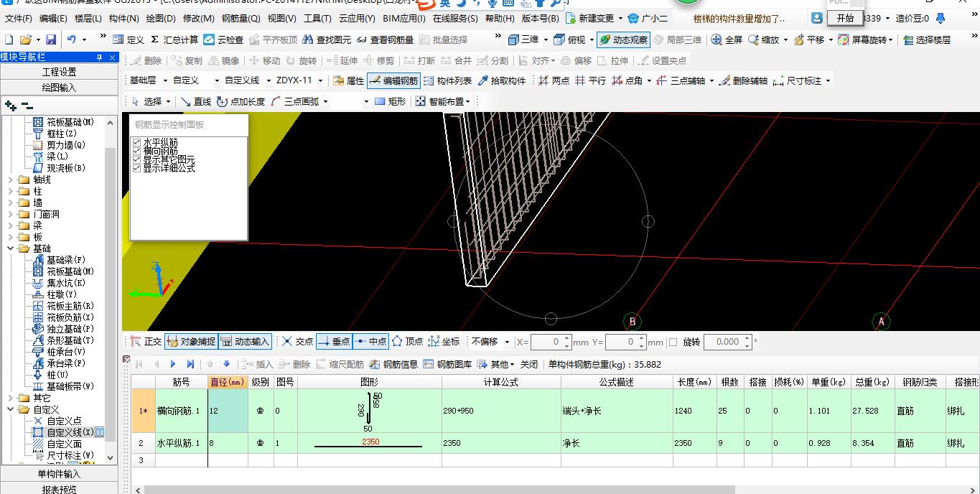
Task: Expand the 轴线 tree node
Action: coord(10,180)
